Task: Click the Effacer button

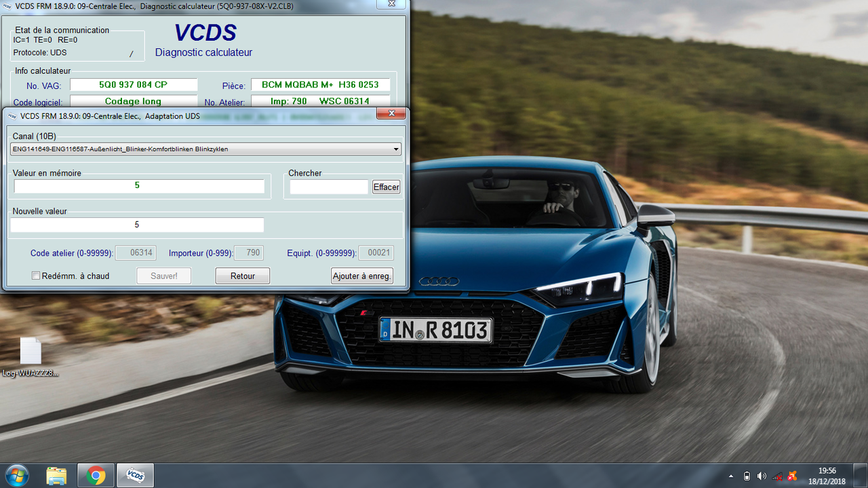Action: click(x=386, y=187)
